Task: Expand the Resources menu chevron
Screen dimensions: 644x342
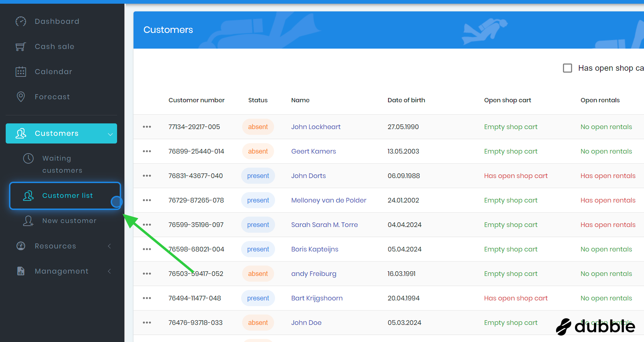Action: [109, 246]
